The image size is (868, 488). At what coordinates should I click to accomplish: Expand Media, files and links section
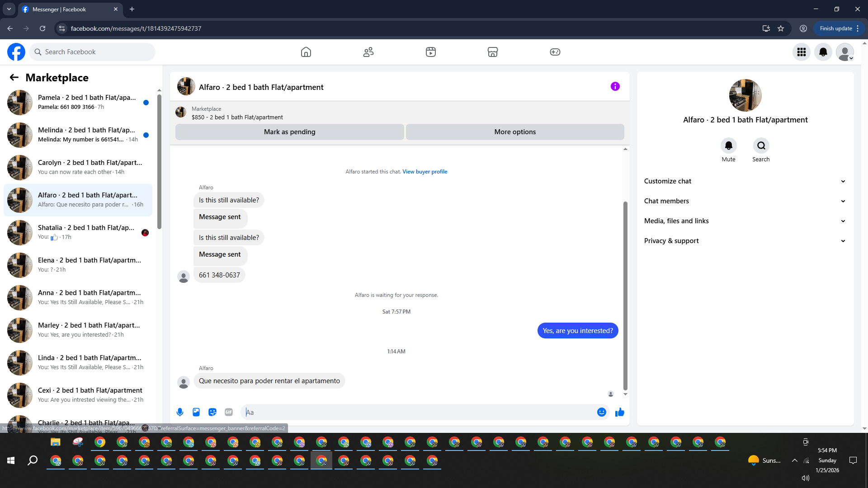point(745,221)
